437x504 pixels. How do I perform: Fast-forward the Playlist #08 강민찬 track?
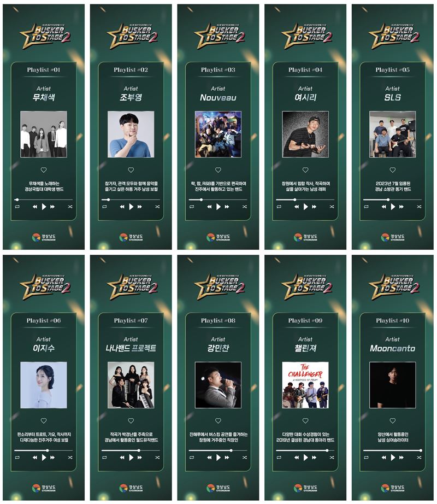(x=227, y=458)
